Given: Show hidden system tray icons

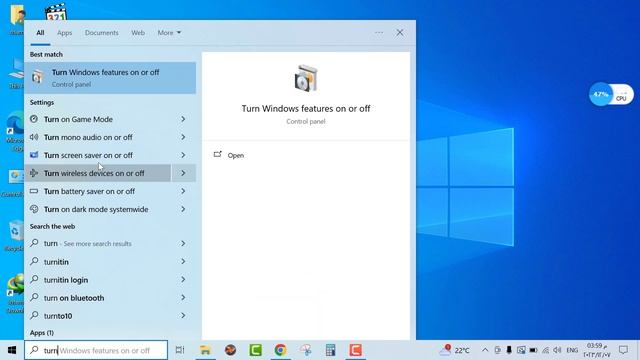Looking at the screenshot, I should coord(485,350).
